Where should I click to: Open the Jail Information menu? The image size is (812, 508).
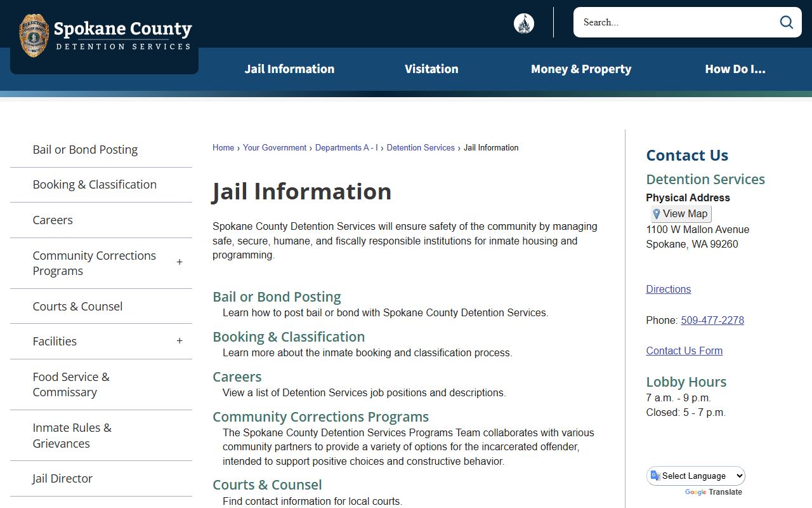tap(289, 69)
